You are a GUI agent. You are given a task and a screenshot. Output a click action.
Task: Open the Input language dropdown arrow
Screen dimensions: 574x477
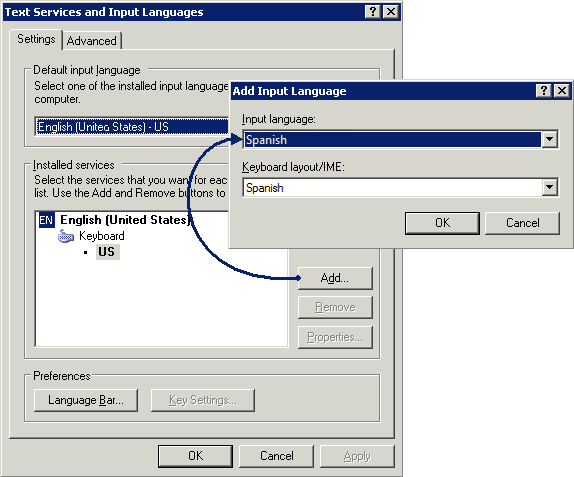click(549, 139)
